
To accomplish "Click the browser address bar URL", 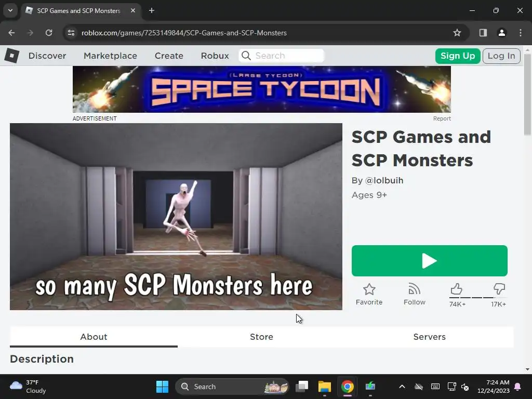I will pos(184,33).
